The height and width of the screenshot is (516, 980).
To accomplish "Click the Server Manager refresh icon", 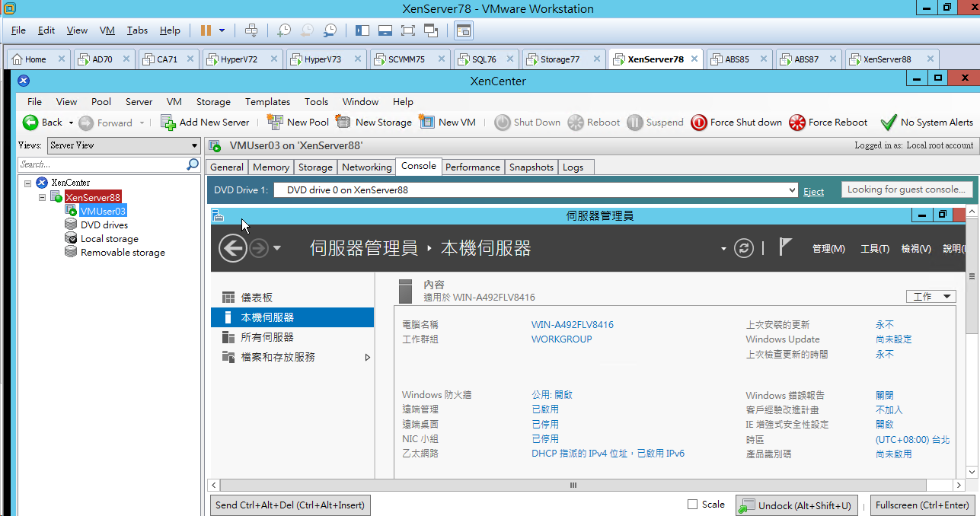I will tap(743, 248).
